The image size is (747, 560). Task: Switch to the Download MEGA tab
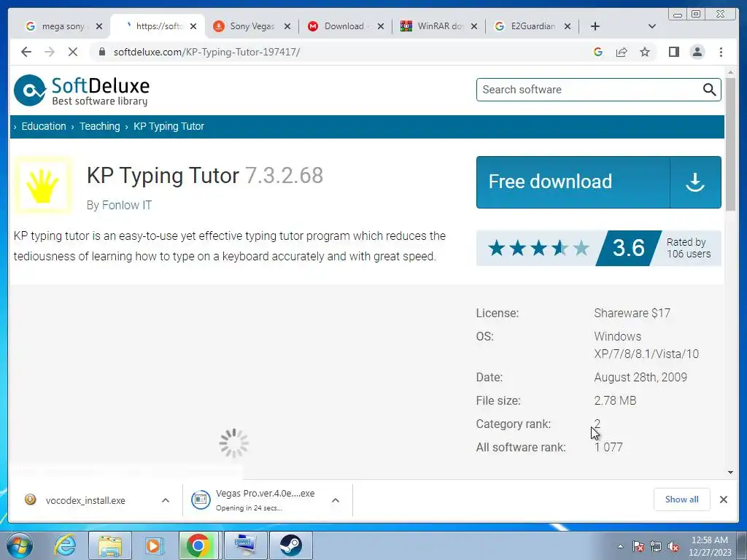coord(347,26)
